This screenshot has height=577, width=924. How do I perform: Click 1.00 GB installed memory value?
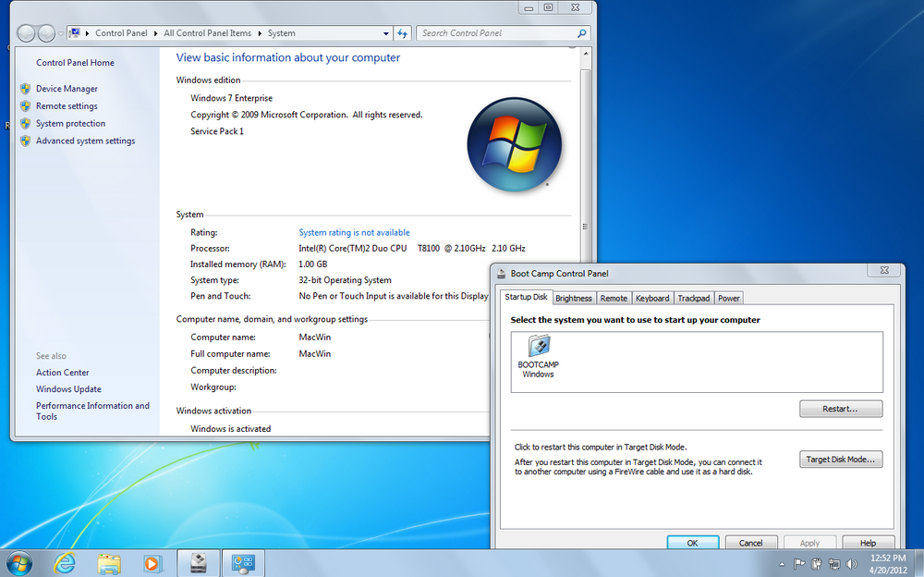tap(313, 264)
